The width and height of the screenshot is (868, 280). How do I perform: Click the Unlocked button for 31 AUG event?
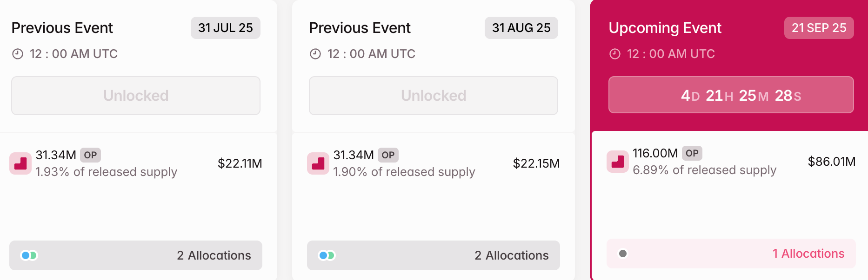(434, 96)
